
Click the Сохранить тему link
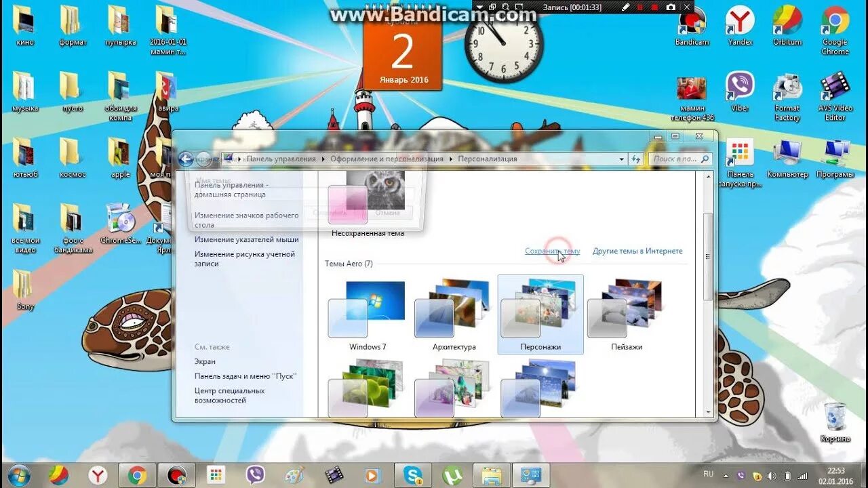coord(552,251)
